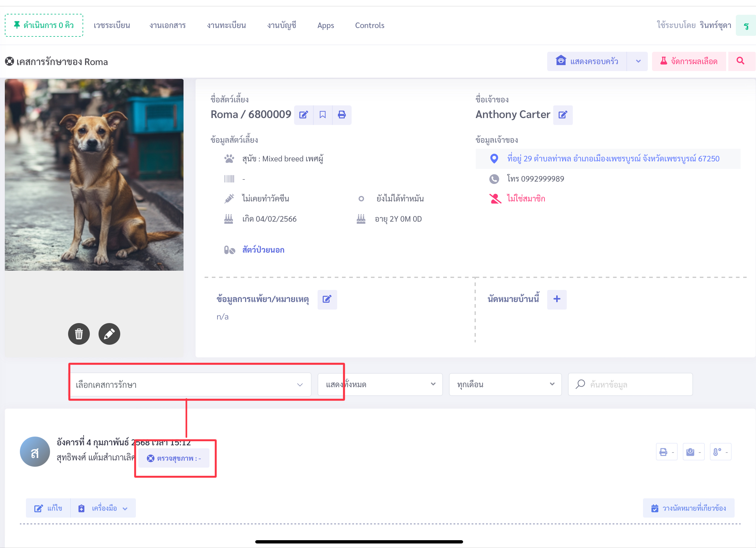The height and width of the screenshot is (548, 756).
Task: Delete the pet photo with the trash icon
Action: (x=79, y=334)
